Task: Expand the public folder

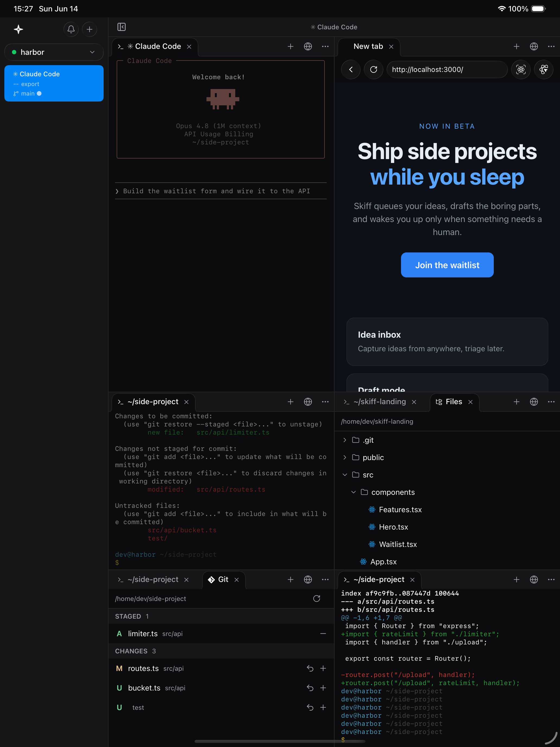Action: coord(345,458)
